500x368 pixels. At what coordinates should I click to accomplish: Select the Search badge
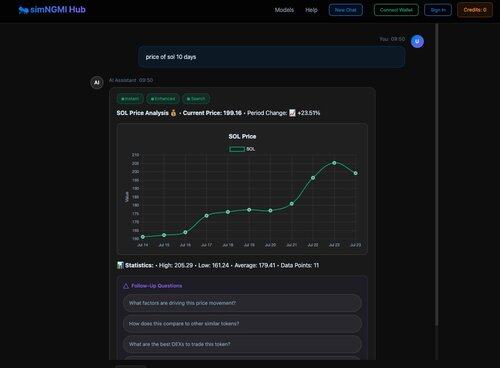196,99
